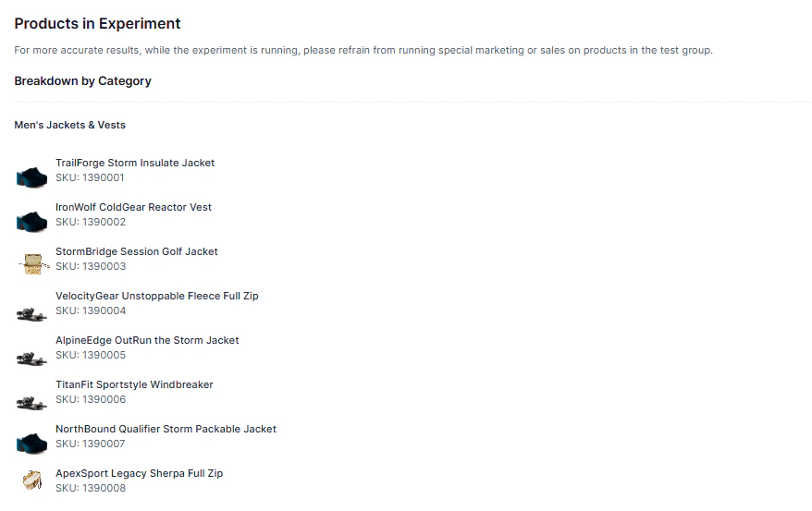Viewport: 812px width, 511px height.
Task: Click the Men's Jackets & Vests category heading
Action: click(x=70, y=125)
